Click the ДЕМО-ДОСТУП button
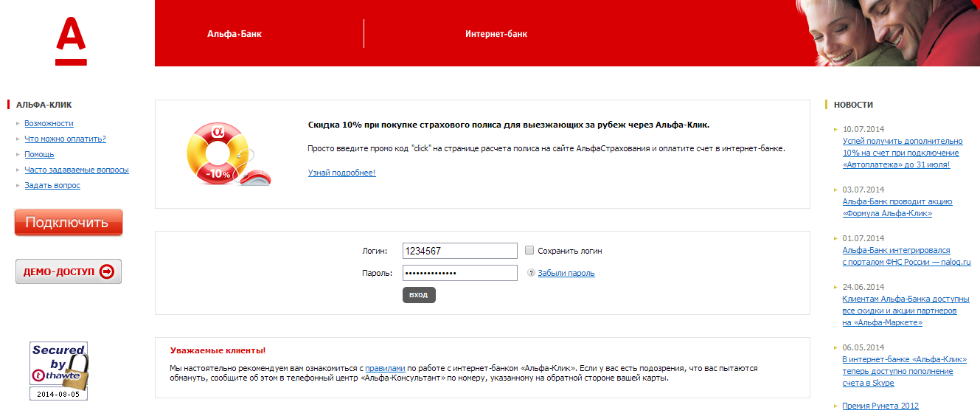980x416 pixels. pyautogui.click(x=69, y=271)
